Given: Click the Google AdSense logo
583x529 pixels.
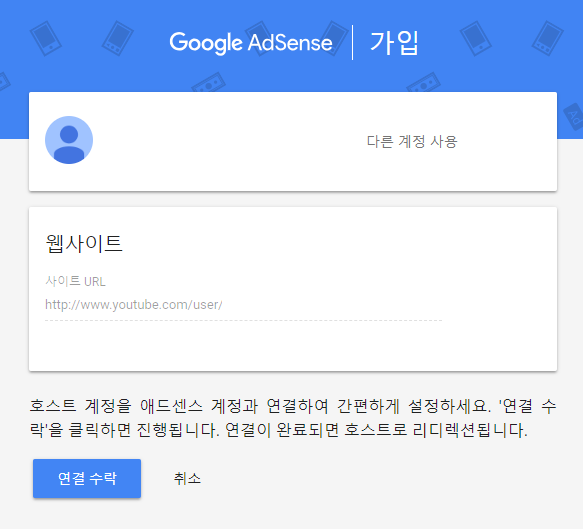Looking at the screenshot, I should coord(251,43).
